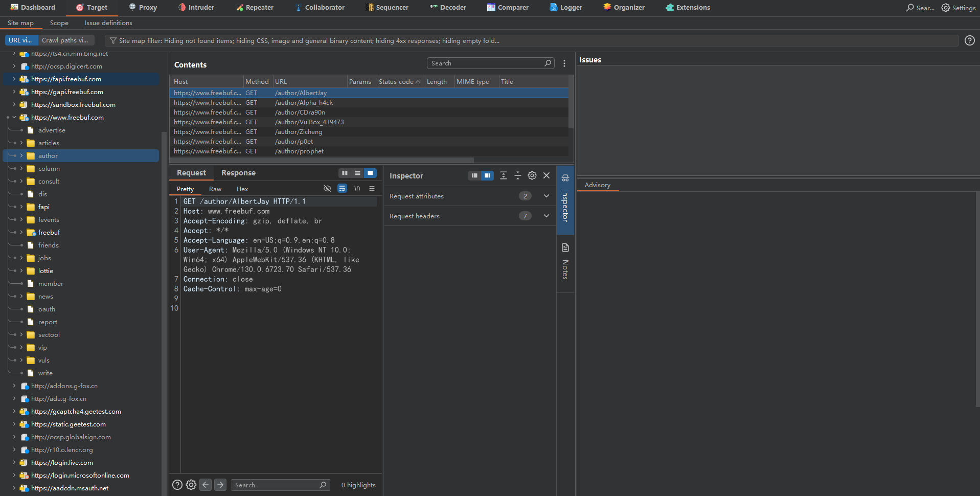Click the magnifier icon in the Contents search
Image resolution: width=980 pixels, height=496 pixels.
(548, 63)
